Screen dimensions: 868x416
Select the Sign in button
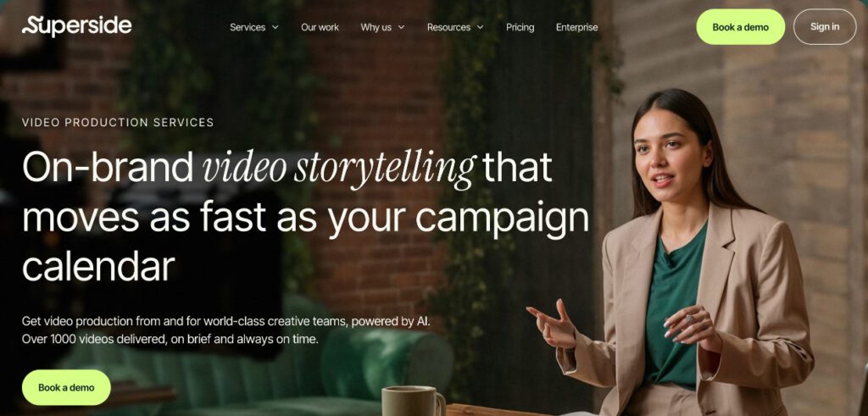[x=825, y=26]
